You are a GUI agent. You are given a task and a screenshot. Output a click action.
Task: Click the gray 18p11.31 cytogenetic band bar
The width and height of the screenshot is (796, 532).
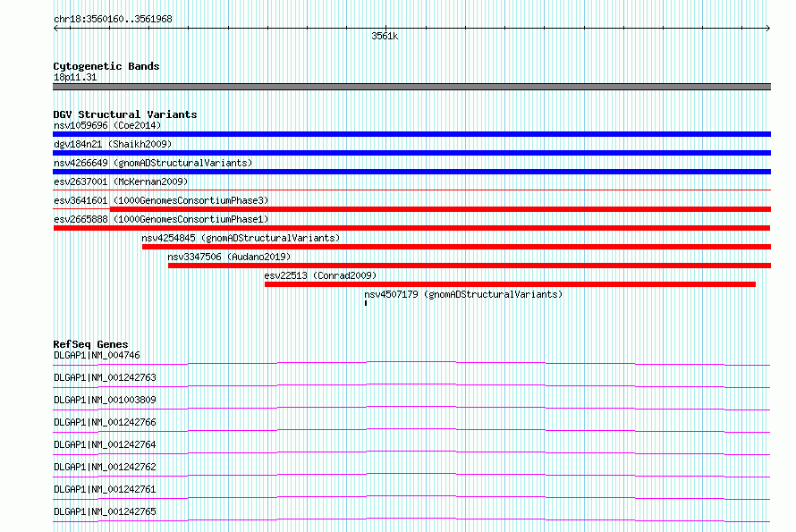pos(411,87)
